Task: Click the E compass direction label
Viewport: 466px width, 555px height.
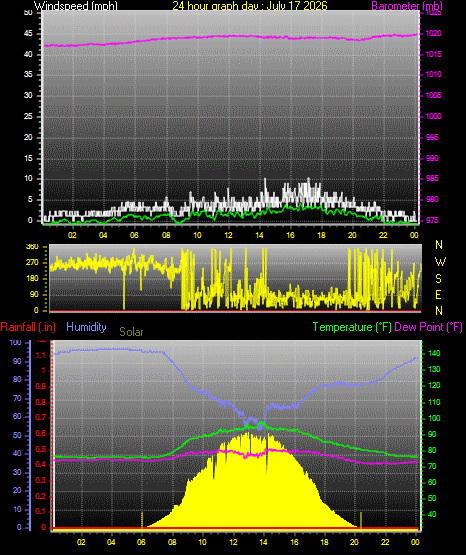Action: [x=438, y=294]
